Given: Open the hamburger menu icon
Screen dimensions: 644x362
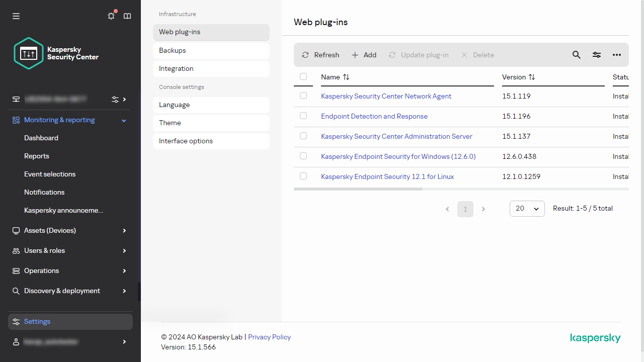Looking at the screenshot, I should coord(16,16).
